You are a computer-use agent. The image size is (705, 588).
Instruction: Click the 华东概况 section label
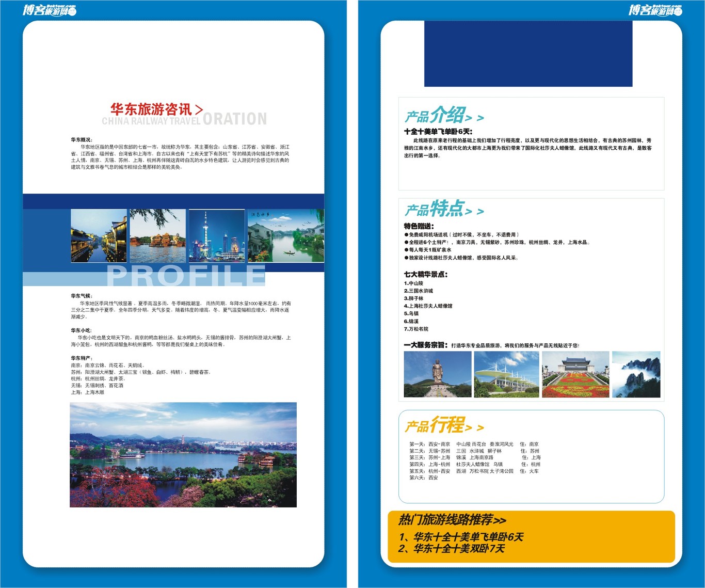click(x=82, y=140)
